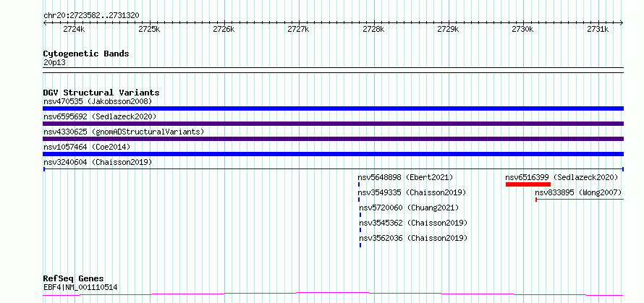Screen dimensions: 644x303
Task: Click the Cytogenetic Bands track title
Action: click(86, 54)
